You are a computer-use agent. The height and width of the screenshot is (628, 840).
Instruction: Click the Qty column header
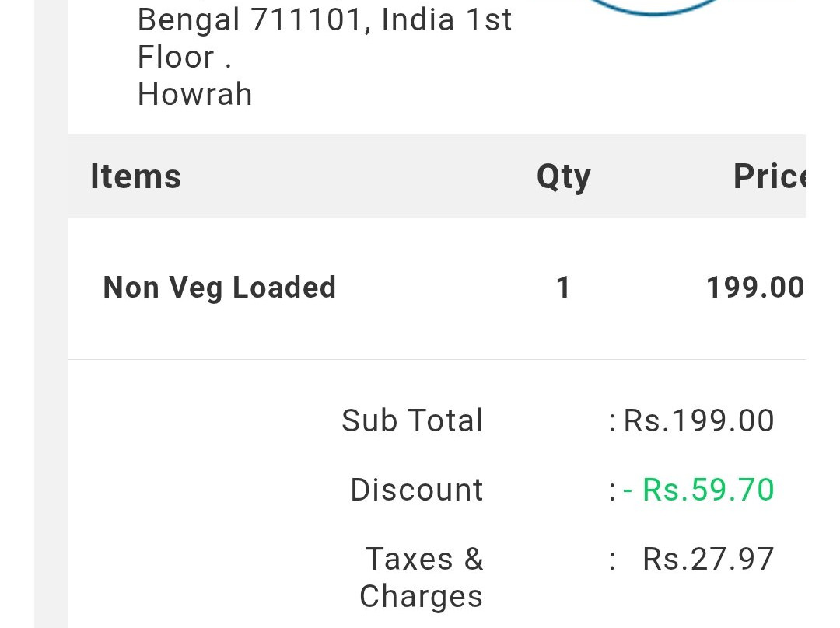[x=563, y=177]
